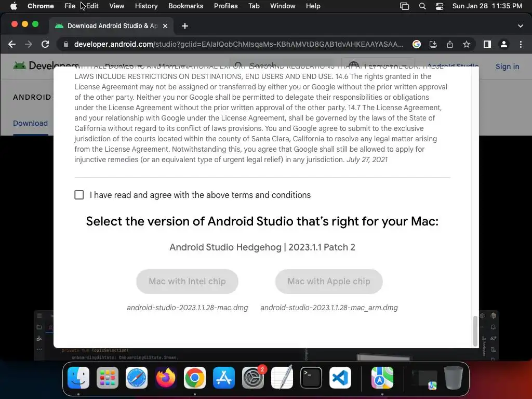The height and width of the screenshot is (399, 532).
Task: Click the android-studio-2023.1.1.28-mac_arm.dmg filename
Action: pos(329,308)
